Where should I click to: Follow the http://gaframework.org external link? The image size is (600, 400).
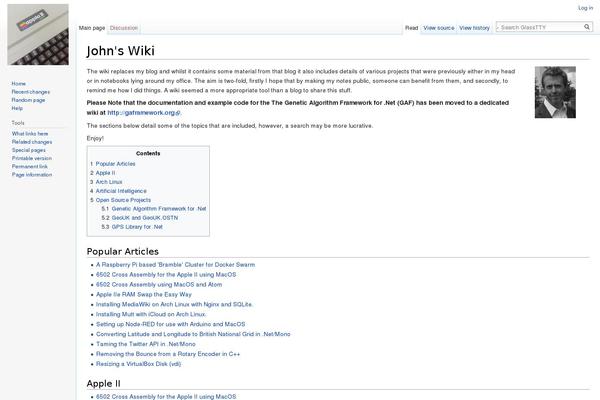143,113
